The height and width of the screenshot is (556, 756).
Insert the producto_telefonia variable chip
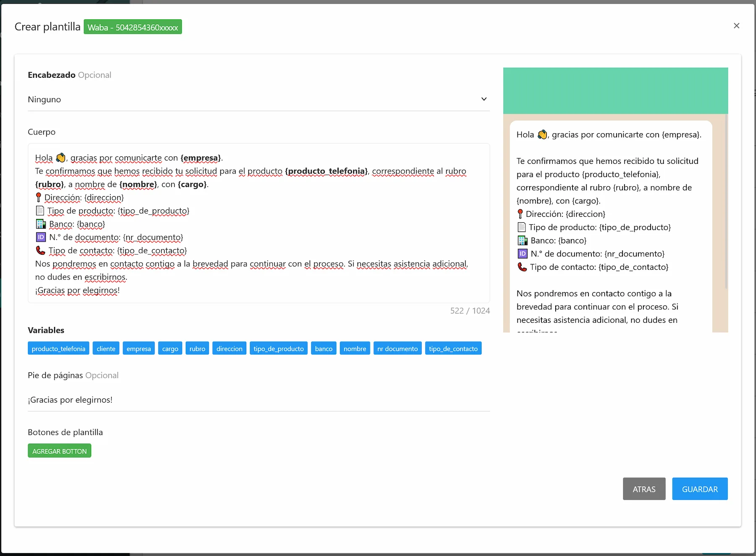coord(58,348)
